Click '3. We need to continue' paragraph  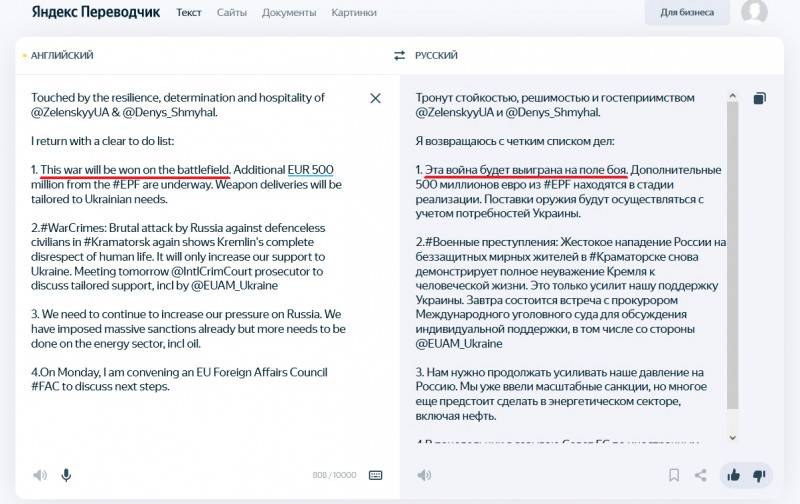coord(188,329)
